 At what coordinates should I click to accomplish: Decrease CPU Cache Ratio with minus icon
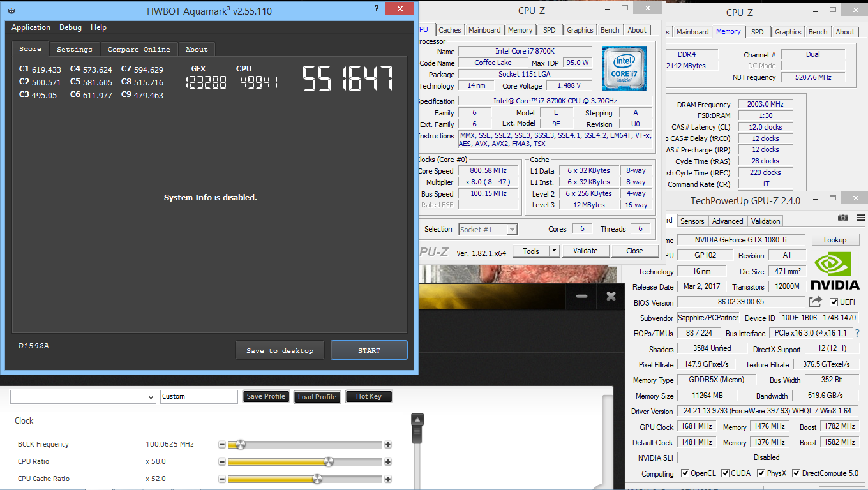tap(222, 479)
